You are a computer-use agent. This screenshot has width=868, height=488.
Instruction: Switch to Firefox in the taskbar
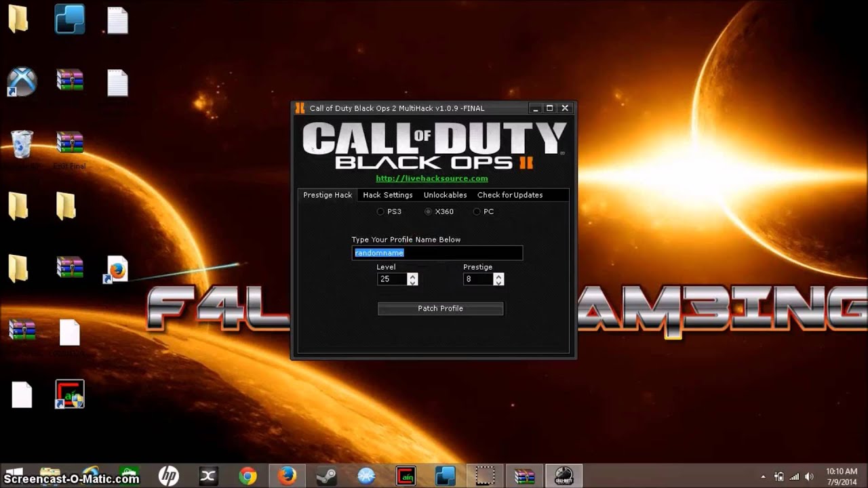point(287,476)
